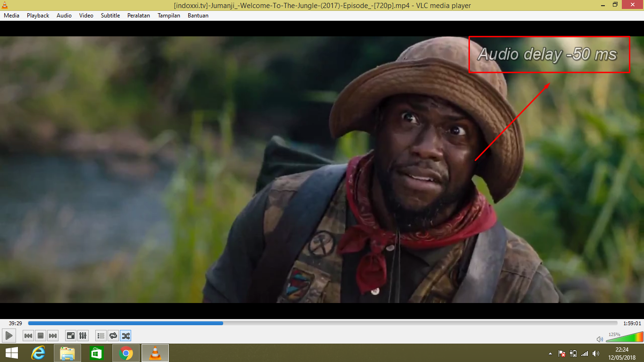Click the elapsed time 39:29
The image size is (644, 362).
click(x=15, y=323)
